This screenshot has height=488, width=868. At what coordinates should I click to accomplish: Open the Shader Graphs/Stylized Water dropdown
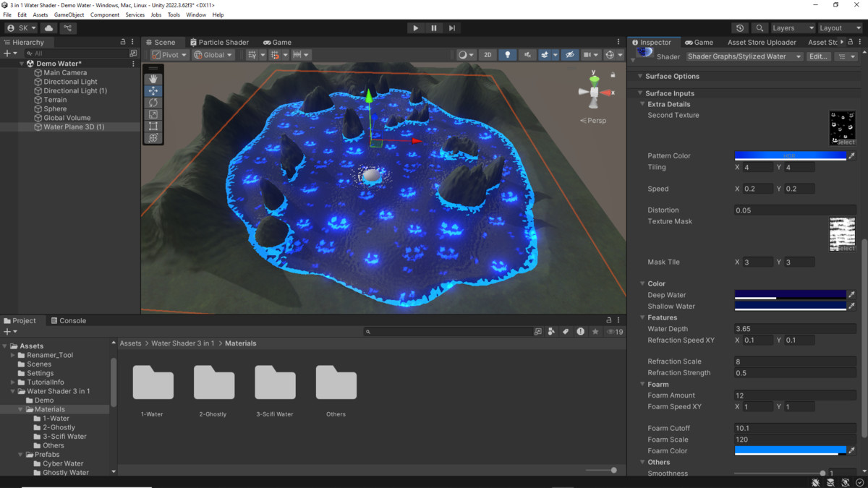[744, 56]
